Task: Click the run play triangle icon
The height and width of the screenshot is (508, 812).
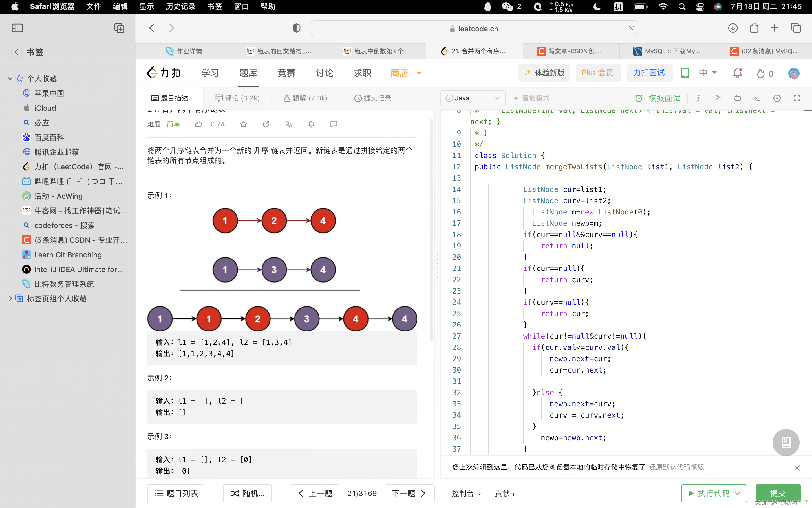Action: pyautogui.click(x=718, y=98)
